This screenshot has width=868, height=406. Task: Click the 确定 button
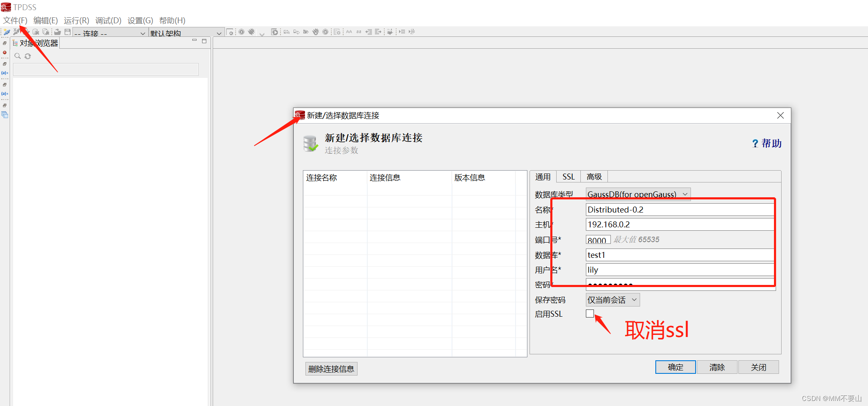675,367
